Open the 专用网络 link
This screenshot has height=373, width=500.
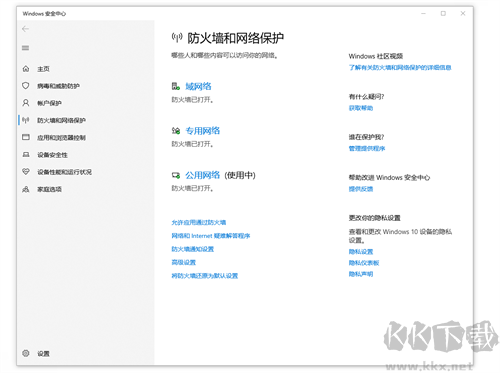(203, 131)
